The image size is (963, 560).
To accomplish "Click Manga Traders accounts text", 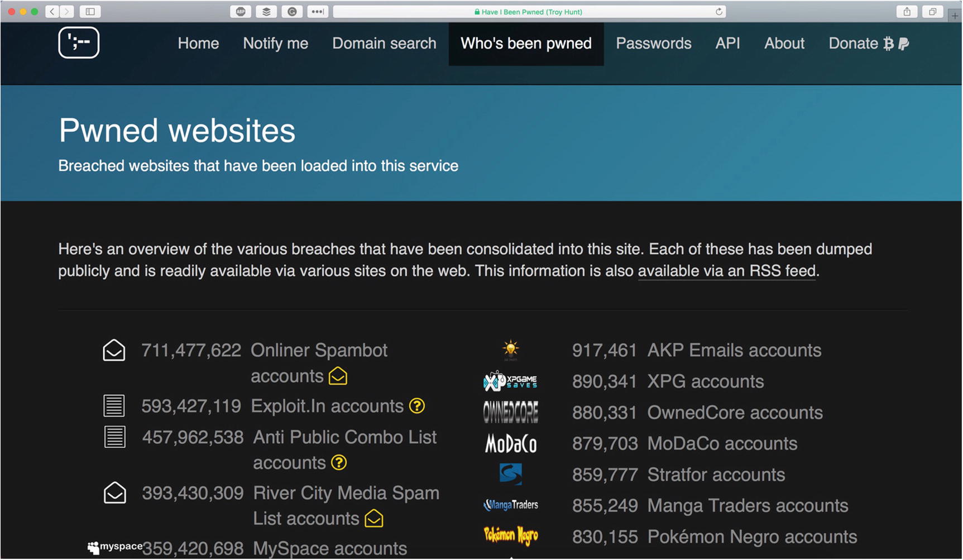I will (748, 505).
